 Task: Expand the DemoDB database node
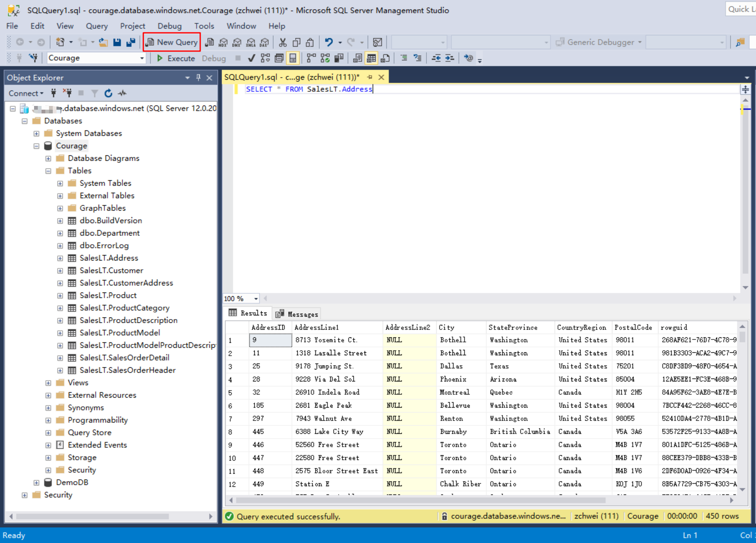tap(37, 482)
